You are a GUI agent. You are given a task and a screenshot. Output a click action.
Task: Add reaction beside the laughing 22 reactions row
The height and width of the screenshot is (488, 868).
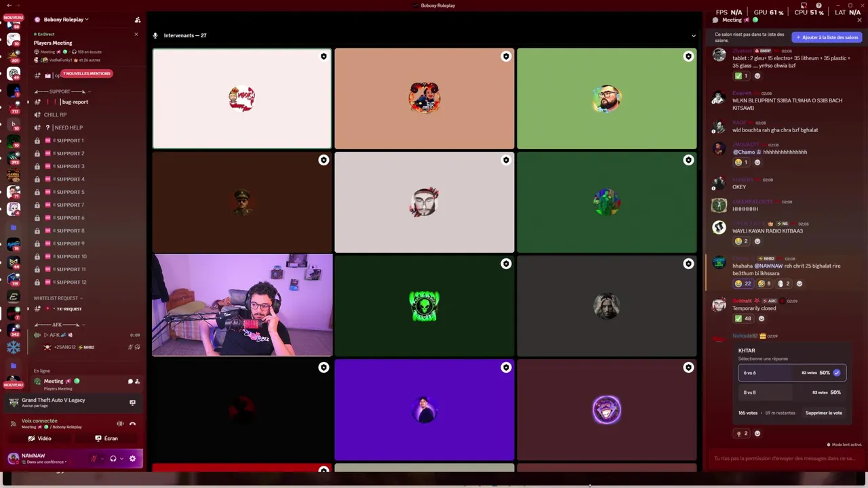799,284
